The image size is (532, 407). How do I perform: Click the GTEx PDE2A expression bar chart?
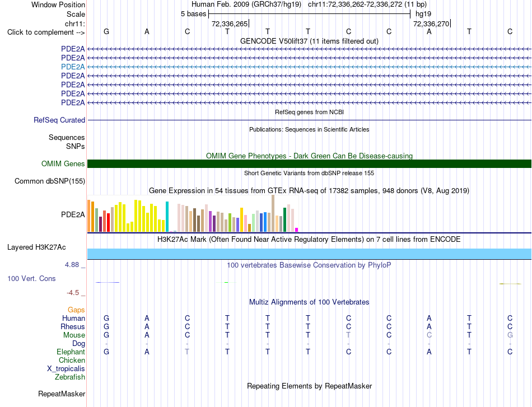[193, 214]
